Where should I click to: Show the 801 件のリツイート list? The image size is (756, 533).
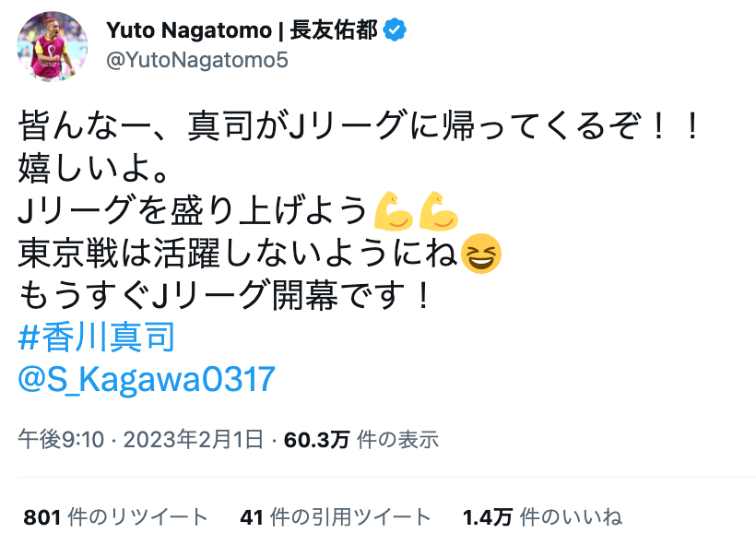[116, 517]
